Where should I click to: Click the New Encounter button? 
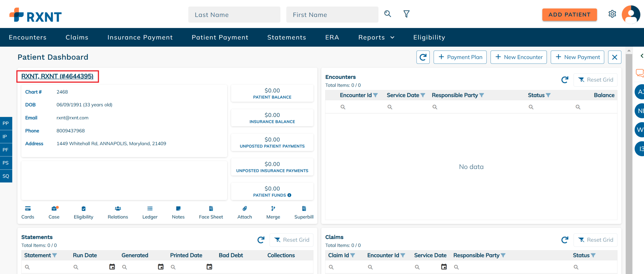point(519,57)
